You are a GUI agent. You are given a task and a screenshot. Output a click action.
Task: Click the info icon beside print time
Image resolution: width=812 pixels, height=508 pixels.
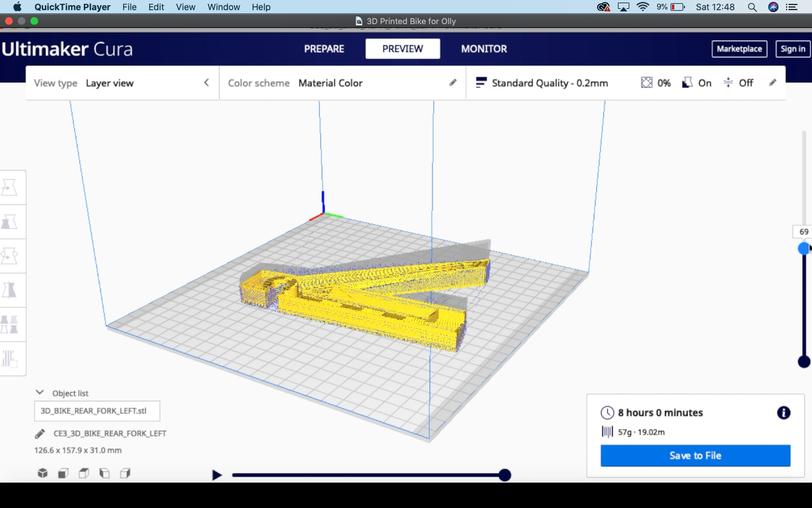[x=784, y=413]
